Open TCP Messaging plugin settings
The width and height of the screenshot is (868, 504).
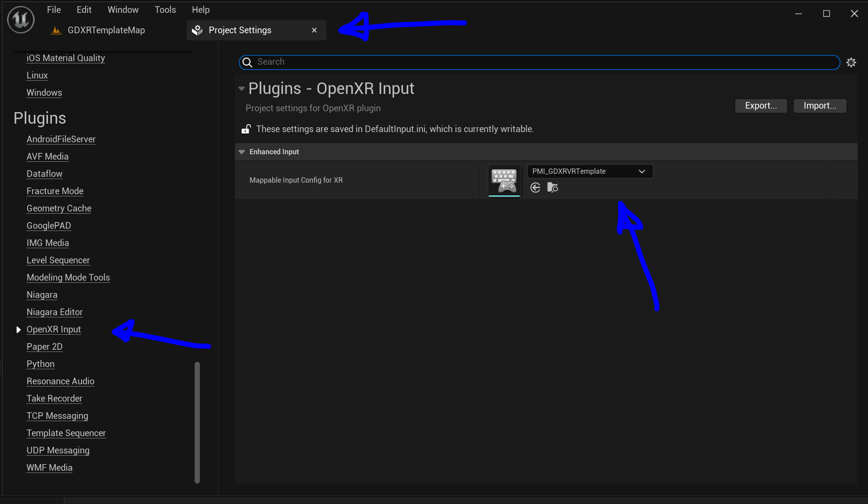click(57, 416)
